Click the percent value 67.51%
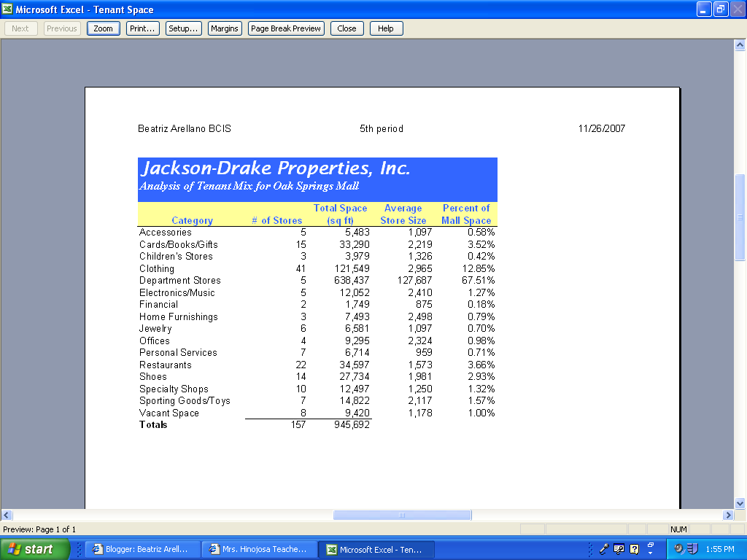 (479, 281)
